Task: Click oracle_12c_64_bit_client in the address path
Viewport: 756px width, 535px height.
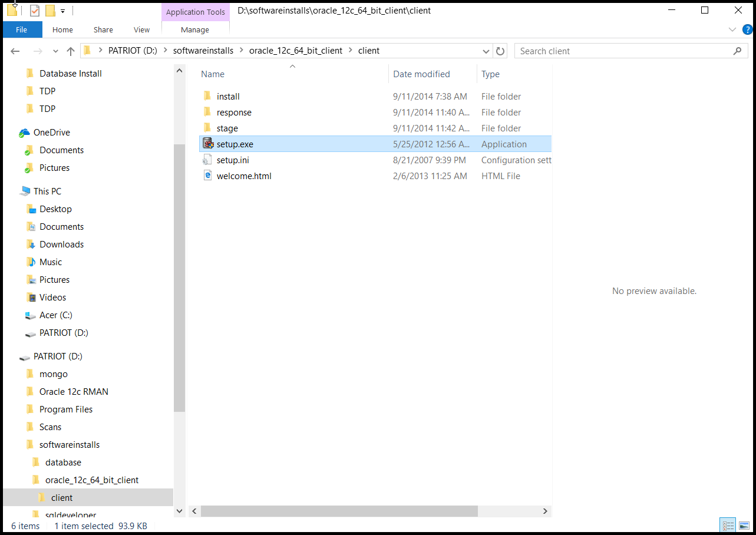Action: [x=296, y=51]
